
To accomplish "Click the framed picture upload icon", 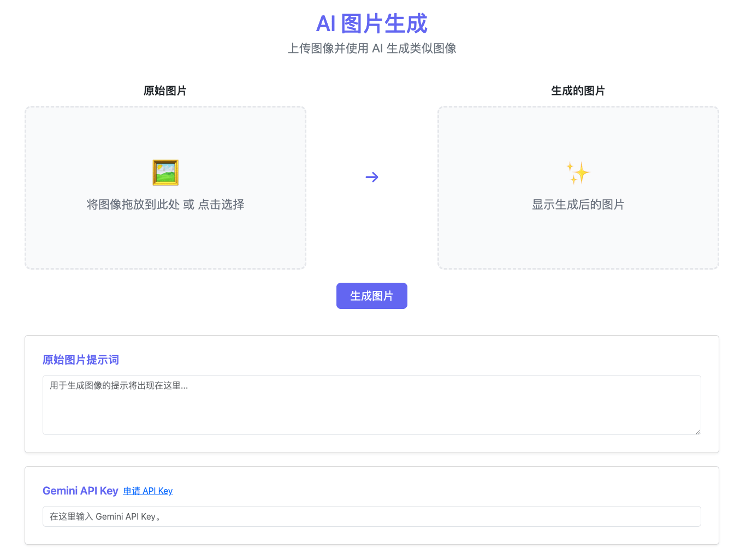I will point(165,172).
